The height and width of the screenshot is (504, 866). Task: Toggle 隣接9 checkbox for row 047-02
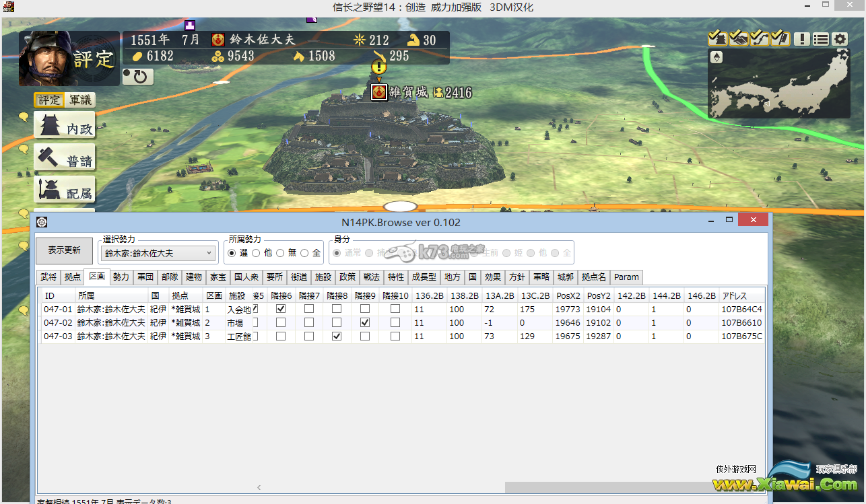tap(365, 322)
